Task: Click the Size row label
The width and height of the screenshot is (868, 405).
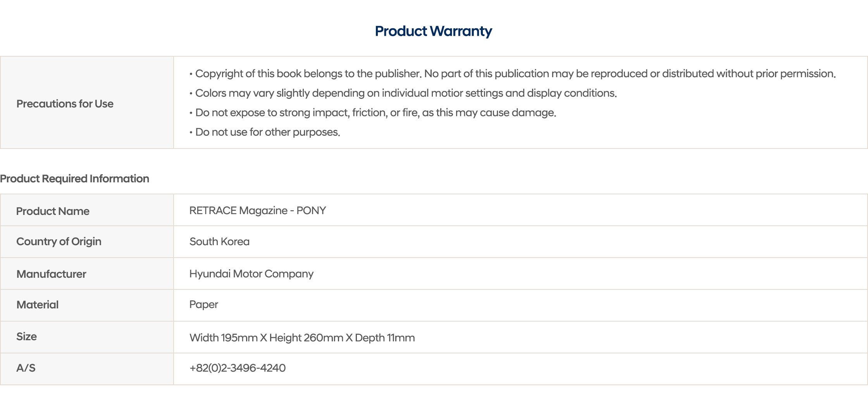Action: pos(26,336)
